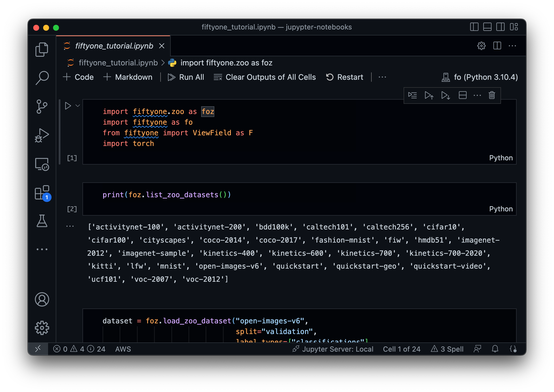Close the fiftyone_tutorial.ipynb tab

click(162, 46)
